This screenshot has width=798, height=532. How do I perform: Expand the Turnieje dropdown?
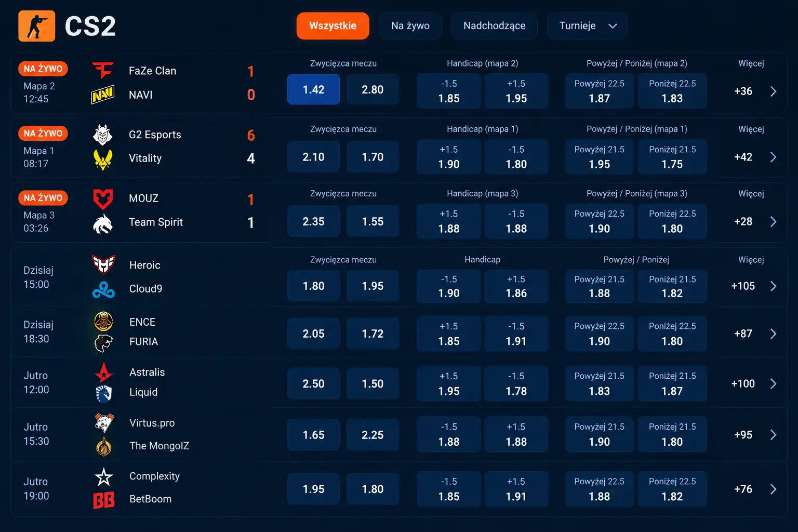[x=587, y=26]
